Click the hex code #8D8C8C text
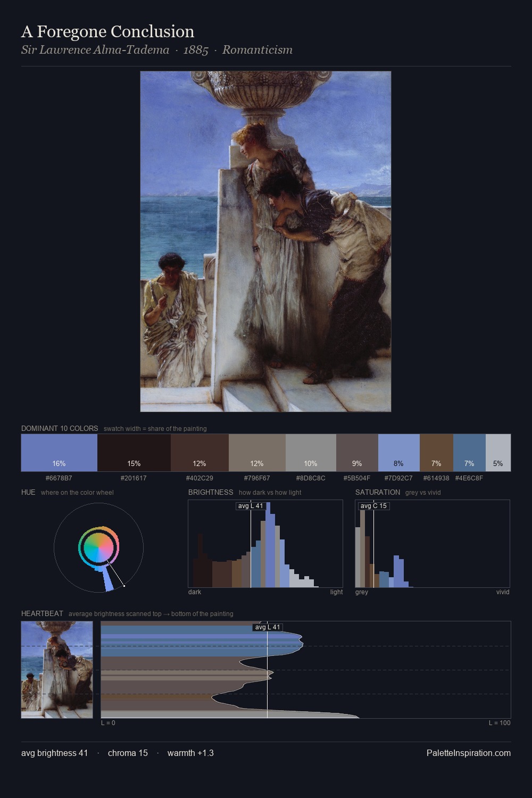Image resolution: width=532 pixels, height=798 pixels. coord(311,478)
